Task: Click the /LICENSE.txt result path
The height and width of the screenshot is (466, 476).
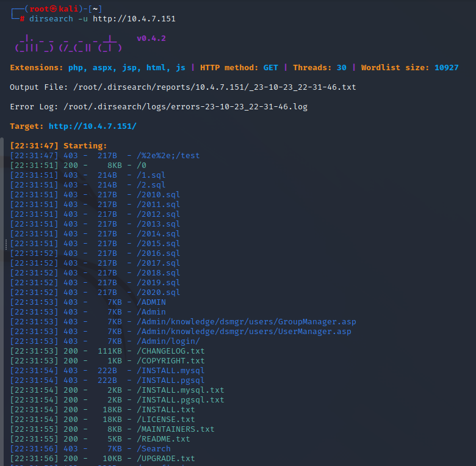Action: point(166,419)
